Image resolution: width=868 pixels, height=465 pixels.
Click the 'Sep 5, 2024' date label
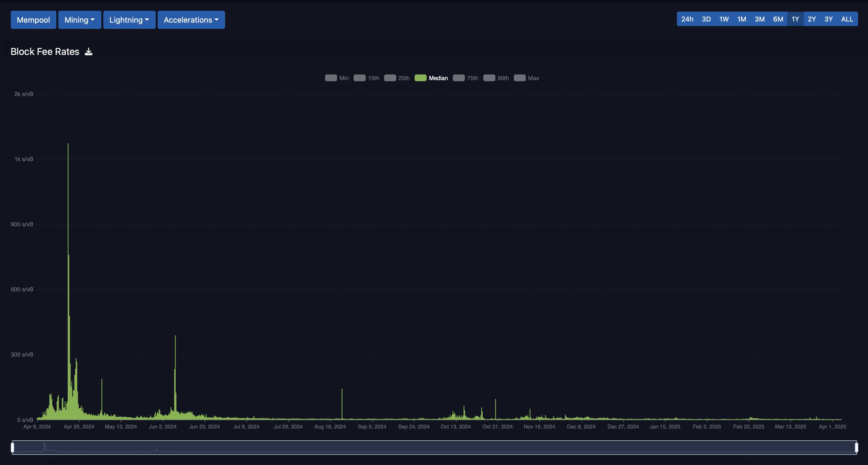pos(372,426)
